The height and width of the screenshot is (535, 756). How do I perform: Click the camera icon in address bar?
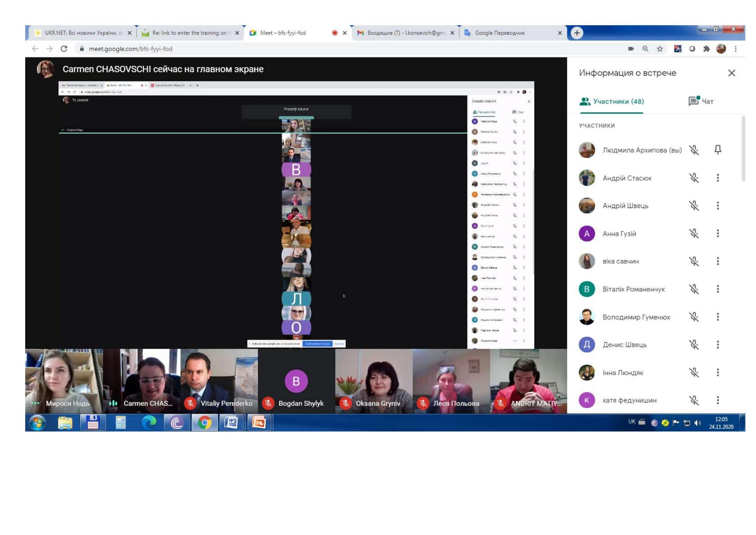coord(631,49)
